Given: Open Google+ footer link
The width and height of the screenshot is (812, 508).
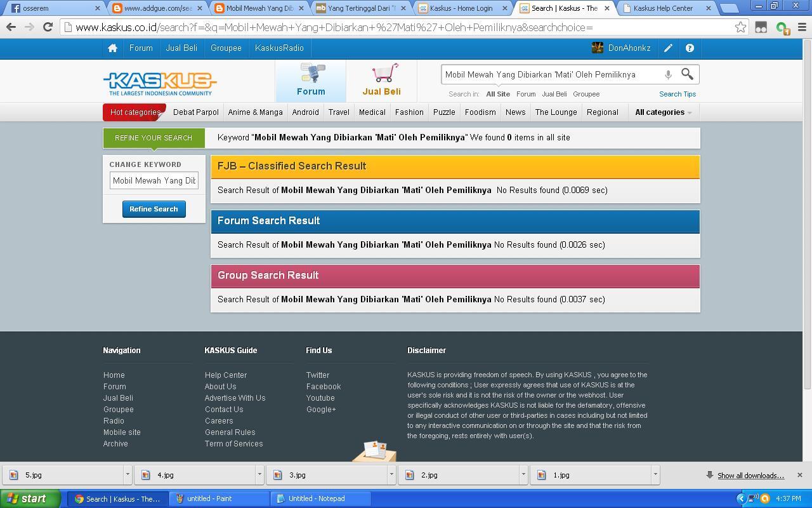Looking at the screenshot, I should [x=321, y=410].
